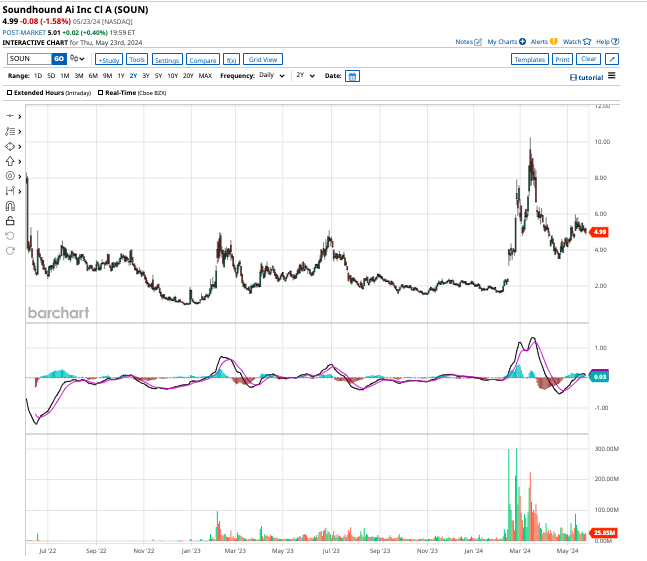Image resolution: width=647 pixels, height=561 pixels.
Task: Click the +Study button
Action: tap(108, 60)
